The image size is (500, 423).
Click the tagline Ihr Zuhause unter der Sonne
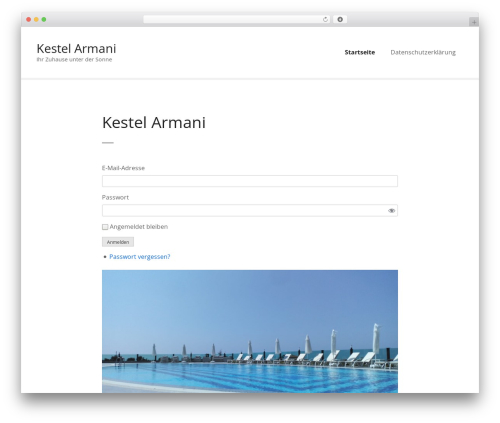click(74, 60)
